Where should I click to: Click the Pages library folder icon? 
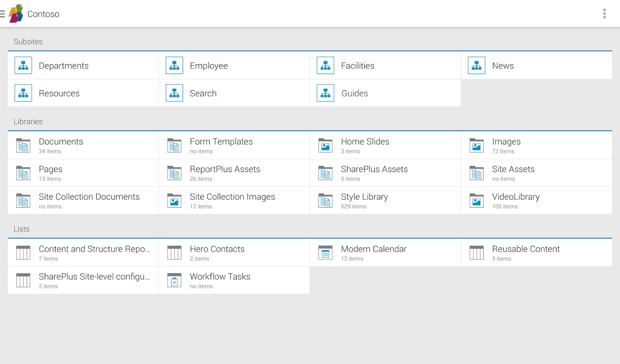pos(23,173)
